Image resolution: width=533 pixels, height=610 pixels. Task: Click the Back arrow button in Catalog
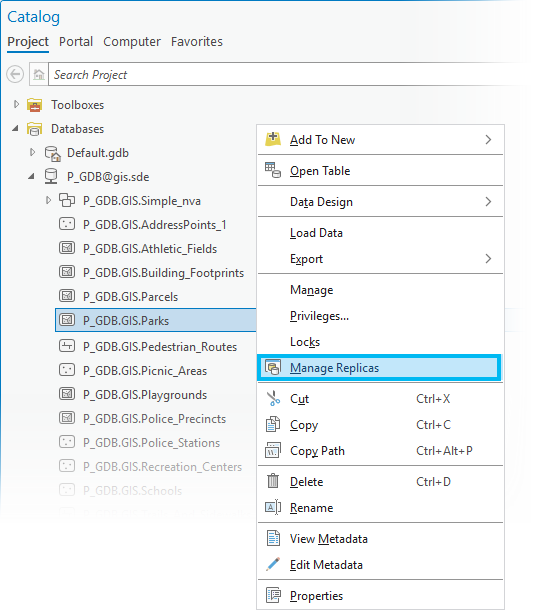click(15, 74)
